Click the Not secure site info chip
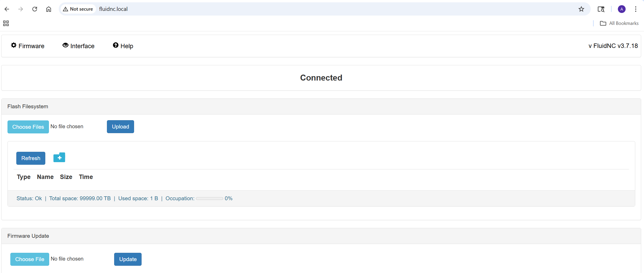Viewport: 644px width, 273px height. point(78,9)
